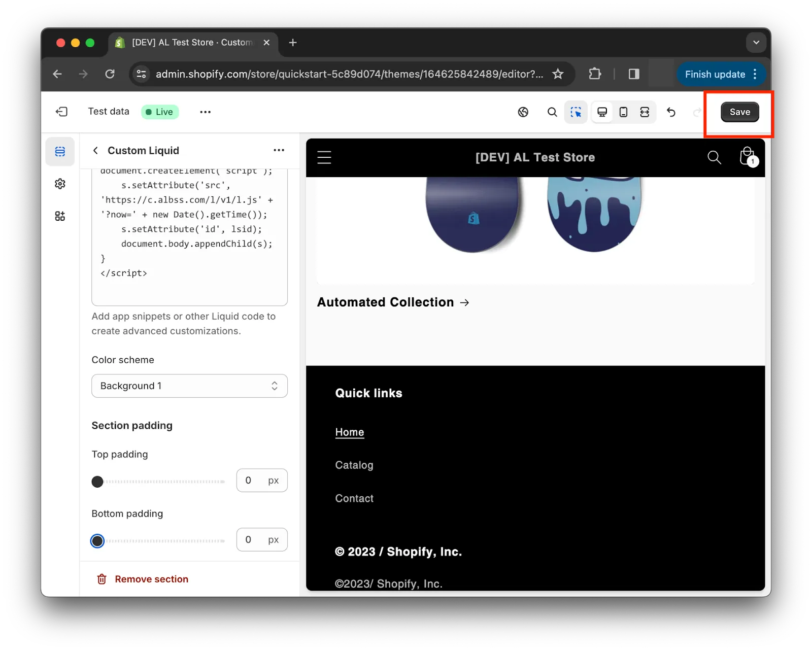
Task: Open the store preview hamburger menu
Action: click(x=324, y=157)
